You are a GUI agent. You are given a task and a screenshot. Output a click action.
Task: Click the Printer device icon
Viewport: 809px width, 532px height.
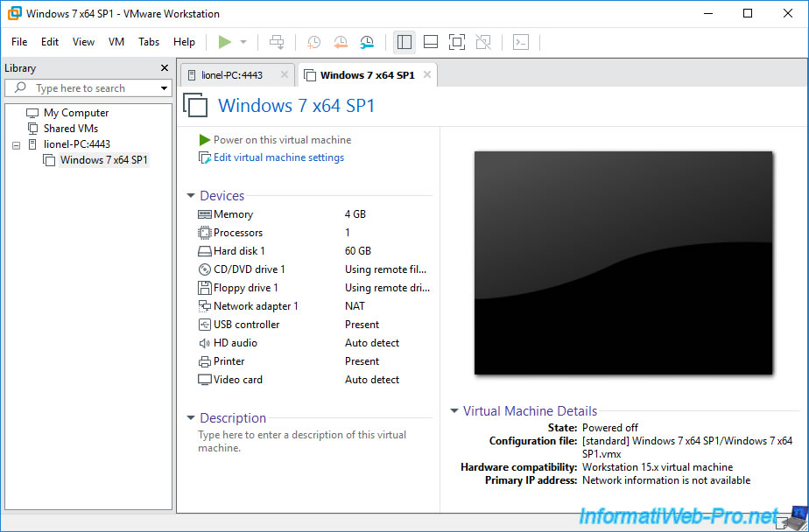point(205,361)
